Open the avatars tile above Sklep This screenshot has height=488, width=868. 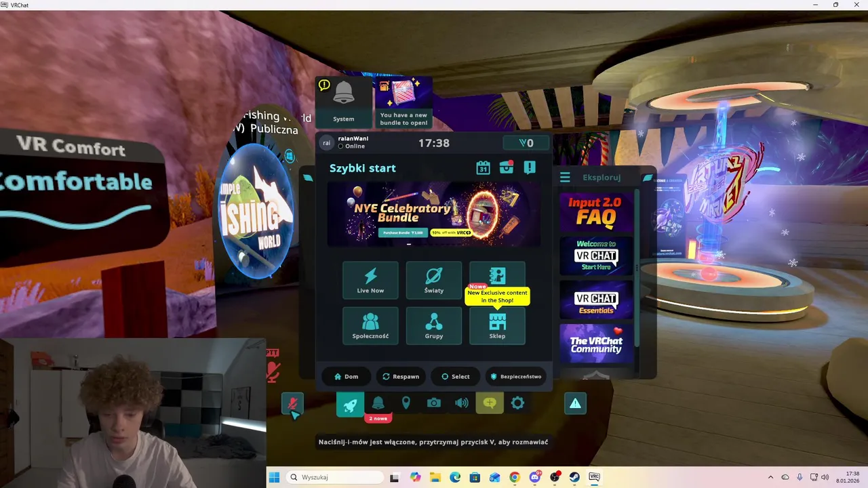pos(497,275)
